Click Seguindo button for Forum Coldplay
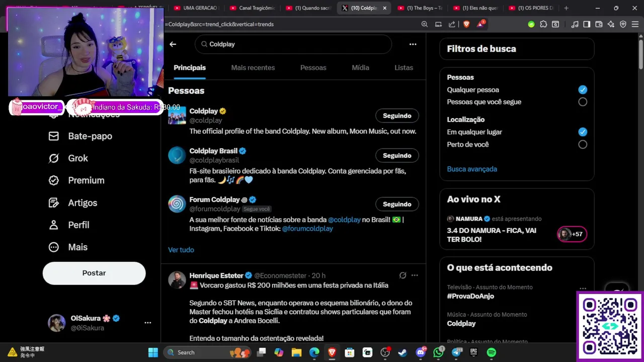This screenshot has width=644, height=362. 397,204
